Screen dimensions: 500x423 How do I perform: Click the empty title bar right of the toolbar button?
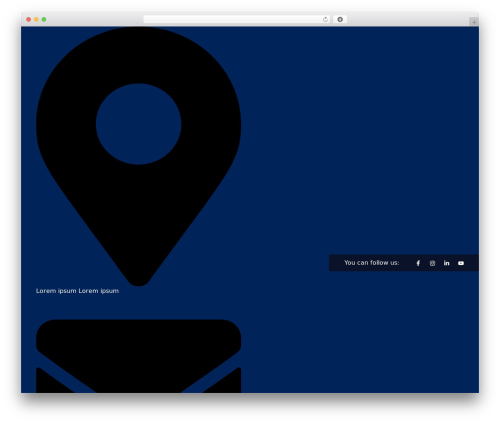[407, 19]
